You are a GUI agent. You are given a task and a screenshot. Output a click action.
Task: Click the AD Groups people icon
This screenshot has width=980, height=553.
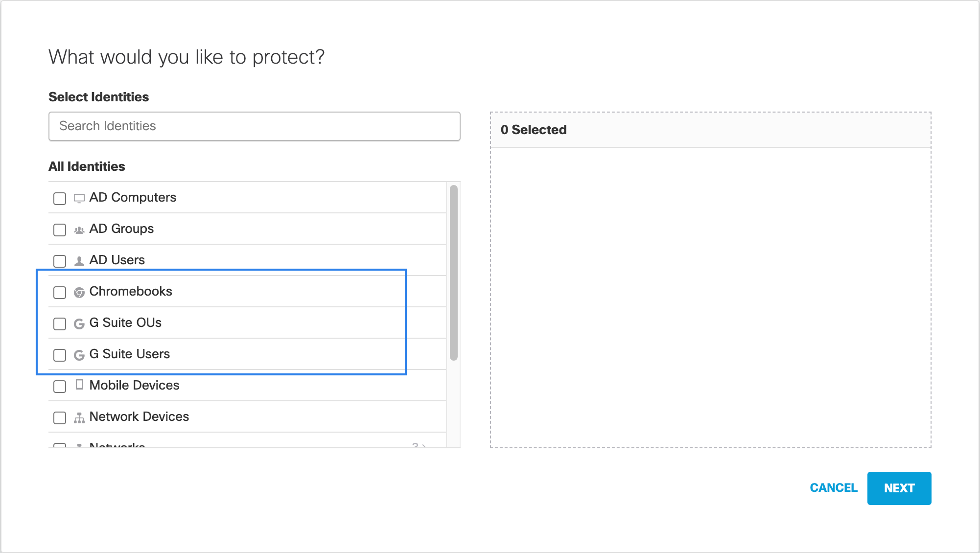(79, 230)
